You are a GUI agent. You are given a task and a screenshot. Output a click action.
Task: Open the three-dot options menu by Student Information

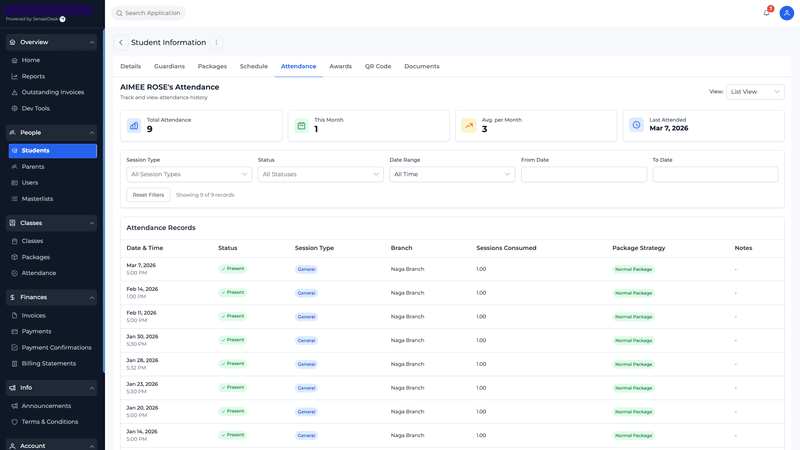[216, 43]
